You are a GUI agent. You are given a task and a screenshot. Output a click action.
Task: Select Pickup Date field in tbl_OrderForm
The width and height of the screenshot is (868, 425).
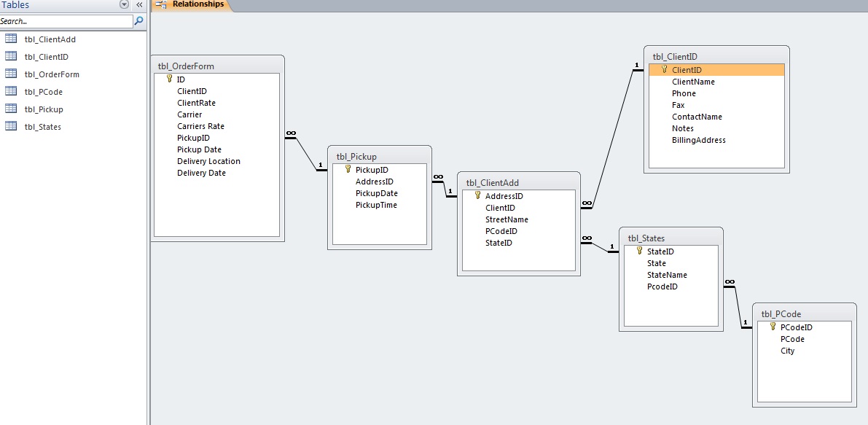tap(216, 149)
